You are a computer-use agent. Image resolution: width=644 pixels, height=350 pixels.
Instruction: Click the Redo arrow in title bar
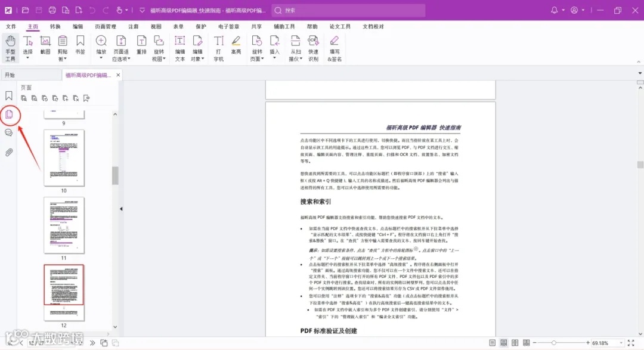click(x=106, y=10)
